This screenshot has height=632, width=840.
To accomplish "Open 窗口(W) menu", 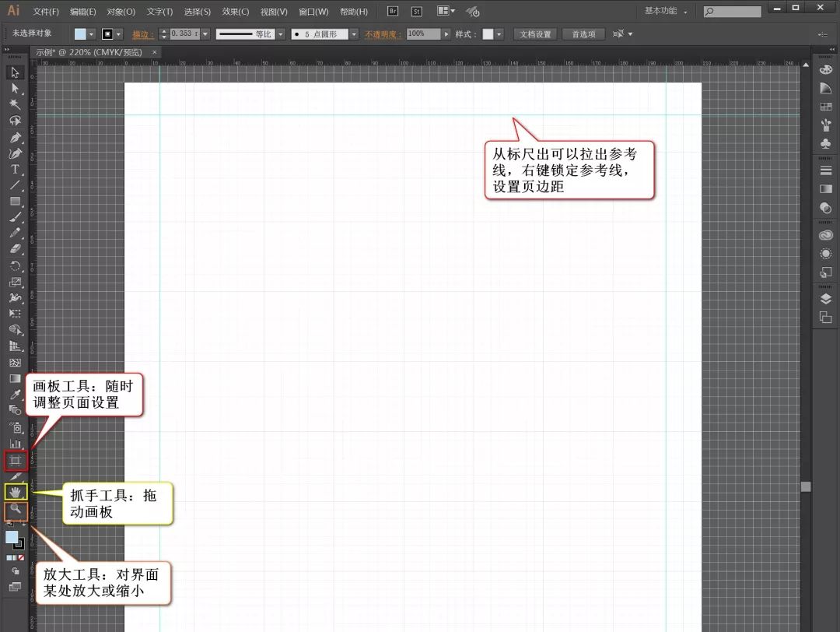I will pos(314,11).
